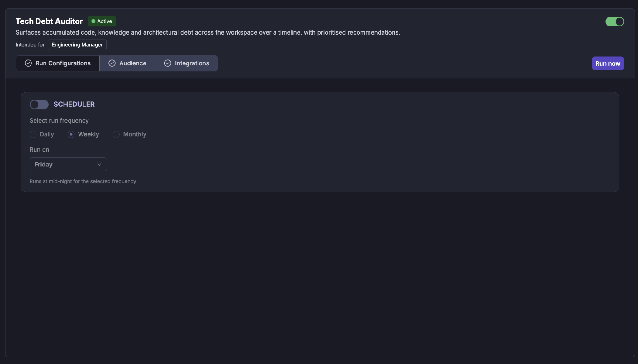Click the chevron arrow in day dropdown
Screen dimensions: 638x364
pyautogui.click(x=99, y=164)
